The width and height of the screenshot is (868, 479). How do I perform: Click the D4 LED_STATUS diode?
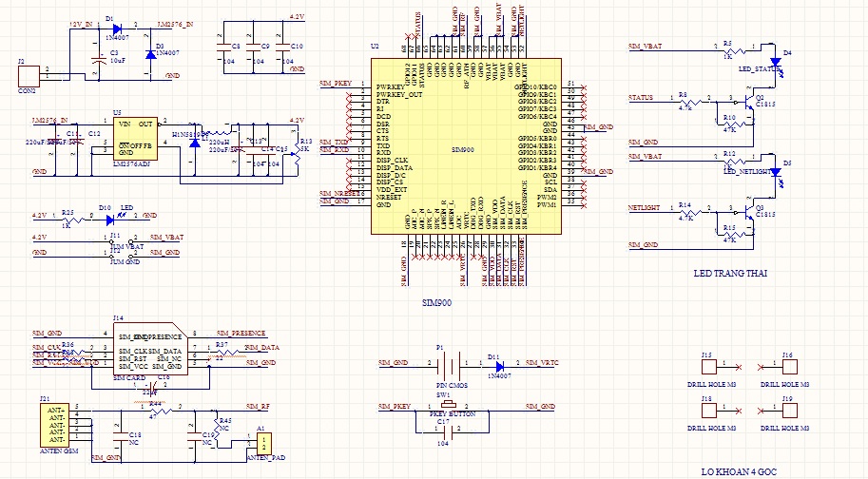[x=776, y=62]
